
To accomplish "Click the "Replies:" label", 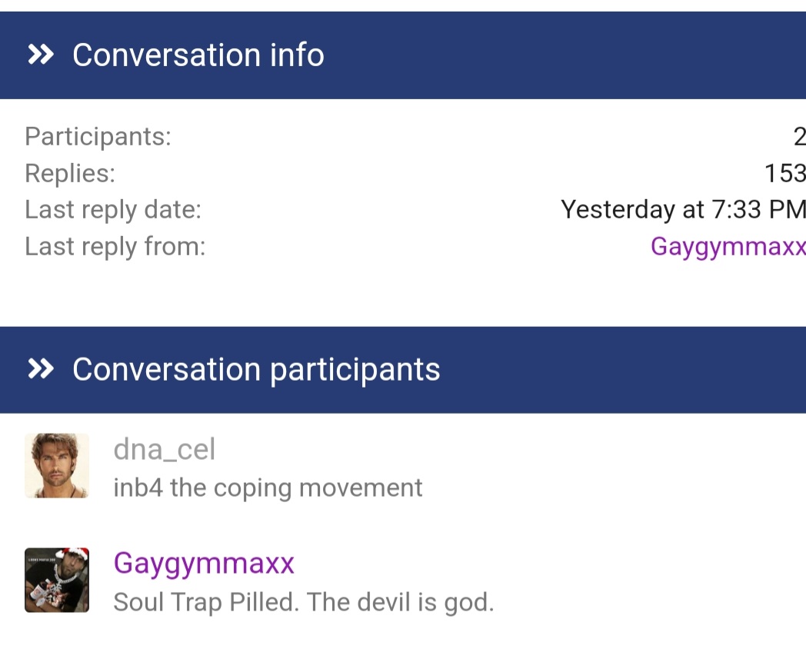I will click(70, 173).
